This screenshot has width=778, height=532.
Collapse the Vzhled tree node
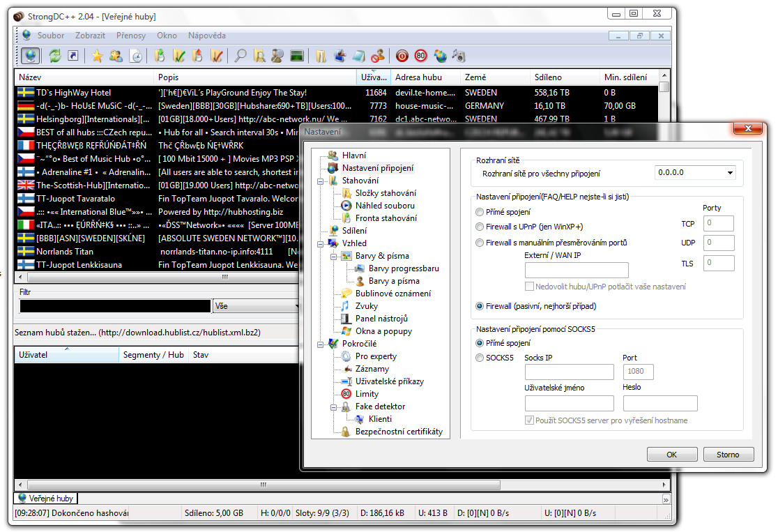[321, 243]
